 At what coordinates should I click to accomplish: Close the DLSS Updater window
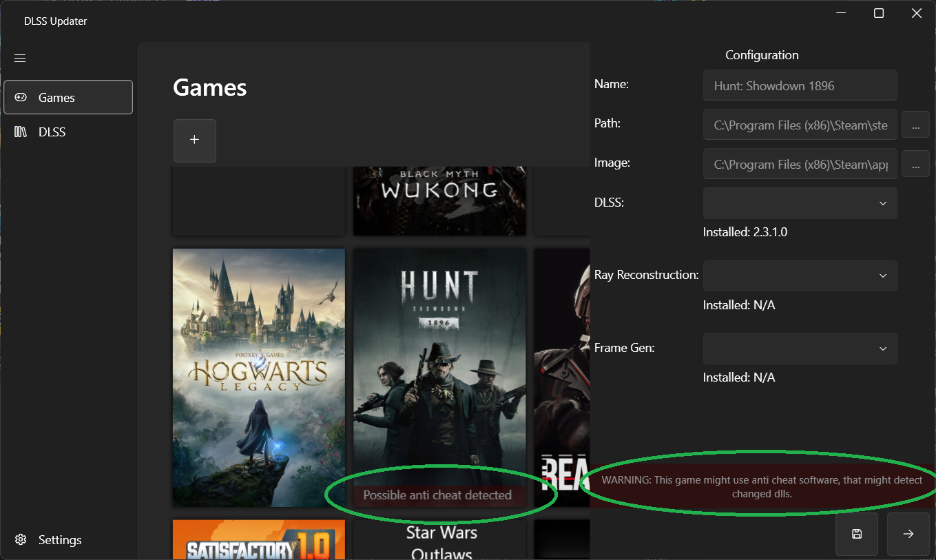916,13
